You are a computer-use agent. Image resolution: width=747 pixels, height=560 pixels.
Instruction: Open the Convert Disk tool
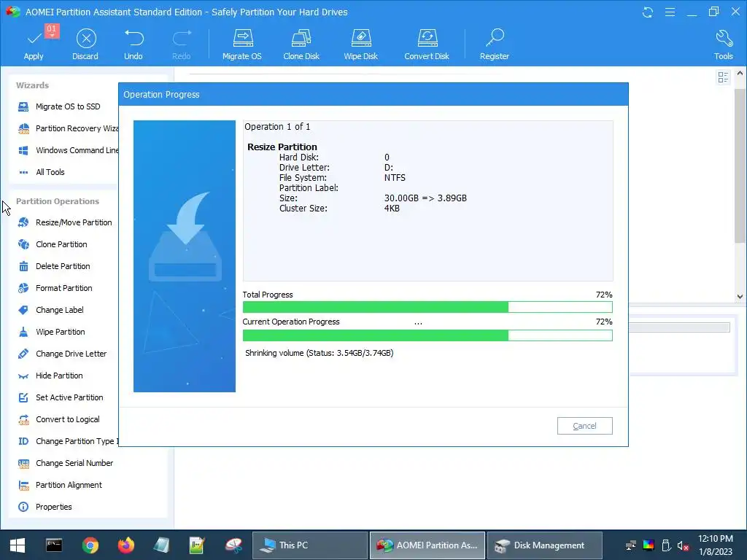coord(427,44)
